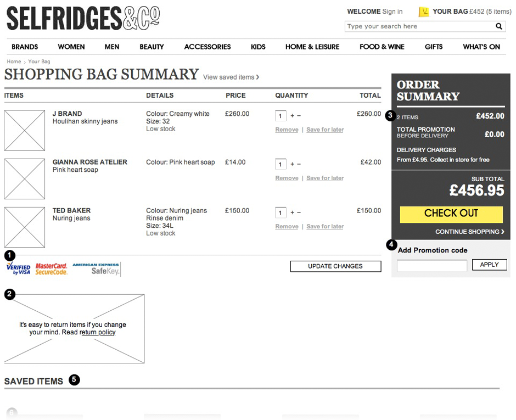
Task: Focus the promotion code input field
Action: pyautogui.click(x=432, y=266)
